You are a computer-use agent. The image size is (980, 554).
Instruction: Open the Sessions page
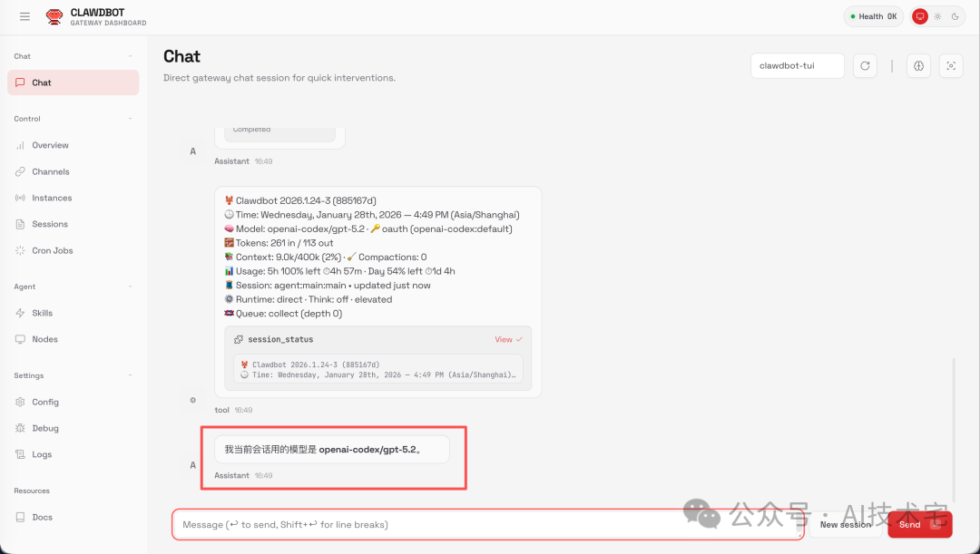tap(73, 224)
